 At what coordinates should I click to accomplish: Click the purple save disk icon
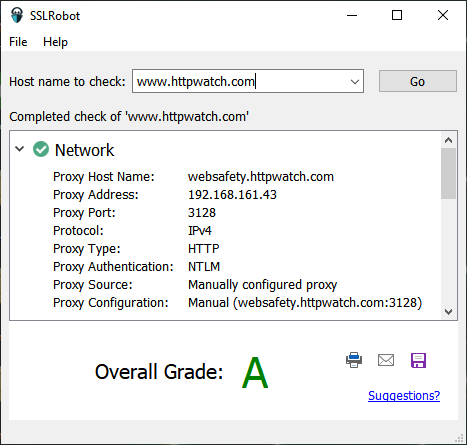point(418,360)
